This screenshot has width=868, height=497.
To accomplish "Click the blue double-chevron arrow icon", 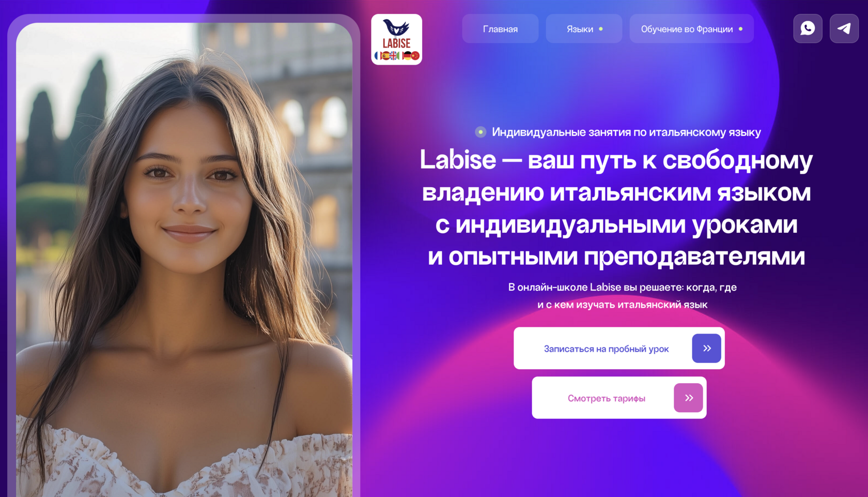I will coord(706,348).
